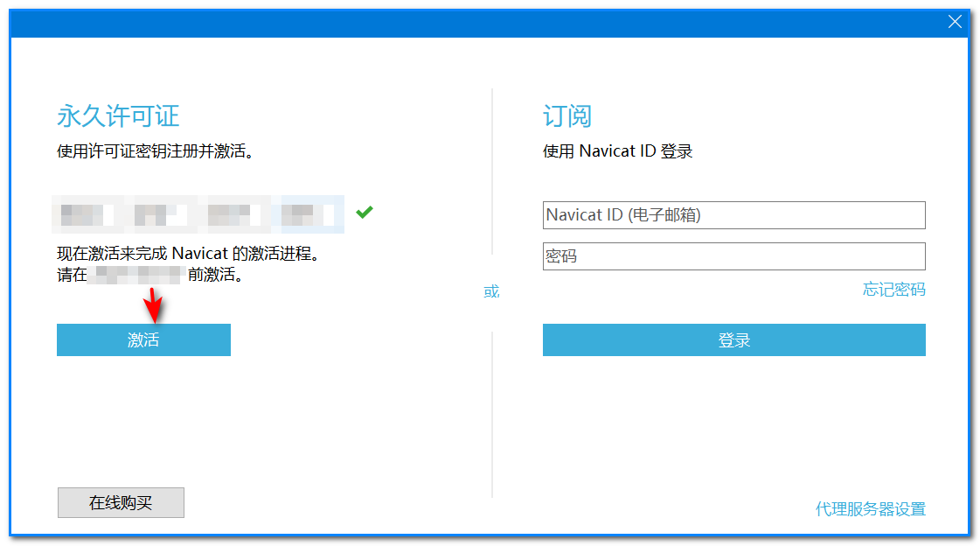Select the third license key segment box
The width and height of the screenshot is (980, 546).
tap(233, 214)
